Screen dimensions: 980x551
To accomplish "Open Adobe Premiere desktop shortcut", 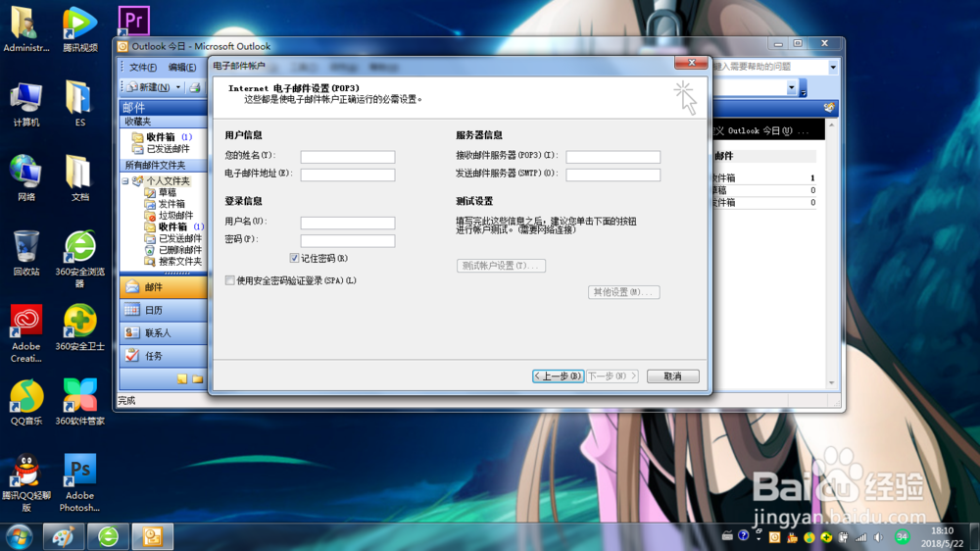I will 133,22.
